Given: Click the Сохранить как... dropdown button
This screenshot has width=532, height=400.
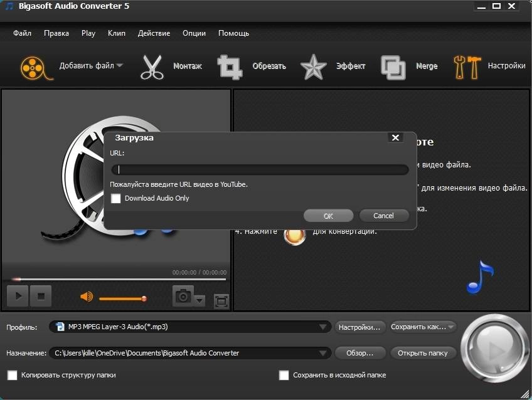Looking at the screenshot, I should 422,327.
